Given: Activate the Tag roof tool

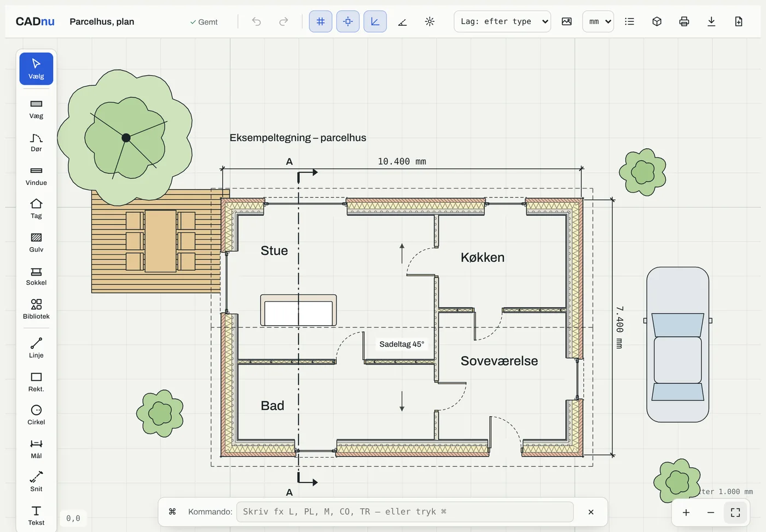Looking at the screenshot, I should coord(36,209).
